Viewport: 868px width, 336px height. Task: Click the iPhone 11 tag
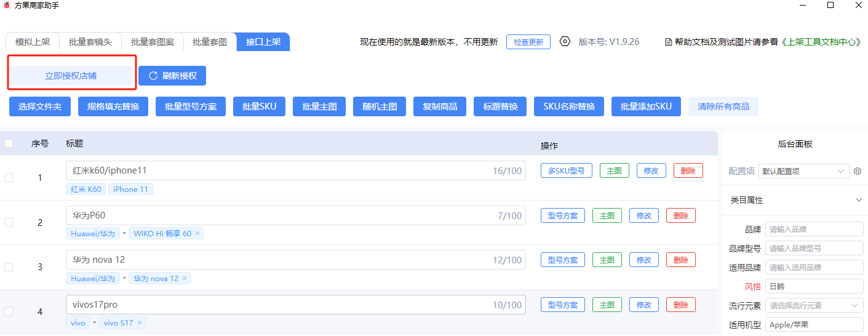click(130, 189)
